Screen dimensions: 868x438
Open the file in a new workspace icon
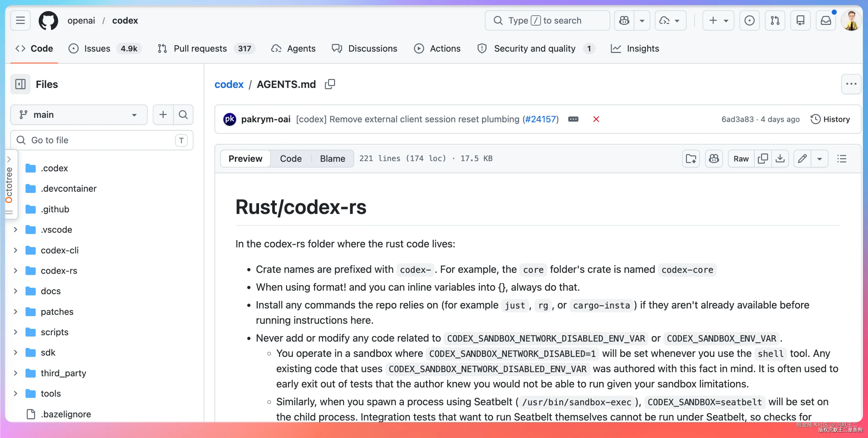point(691,159)
